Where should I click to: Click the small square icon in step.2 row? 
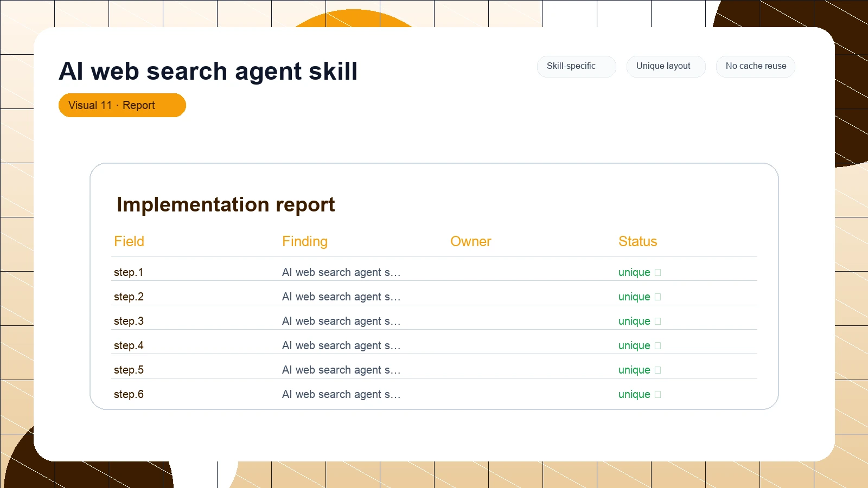click(658, 297)
